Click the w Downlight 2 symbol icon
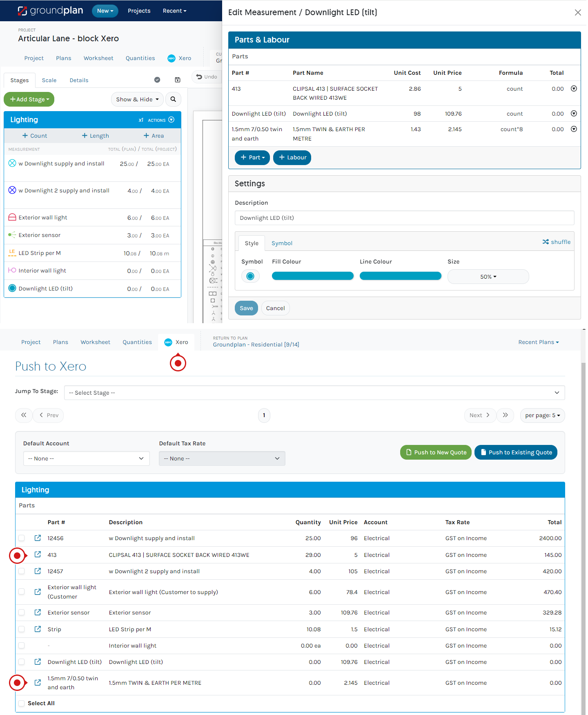This screenshot has height=715, width=588. [12, 190]
